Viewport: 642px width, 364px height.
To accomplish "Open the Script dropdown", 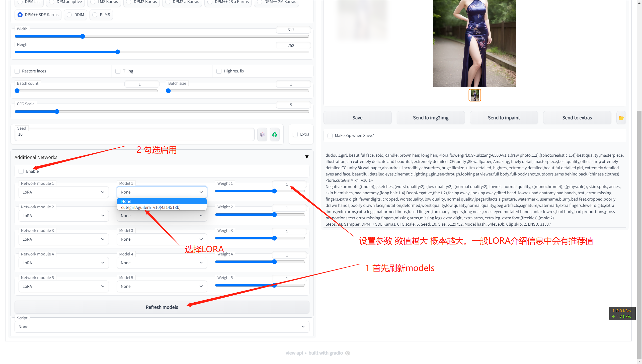I will tap(162, 327).
